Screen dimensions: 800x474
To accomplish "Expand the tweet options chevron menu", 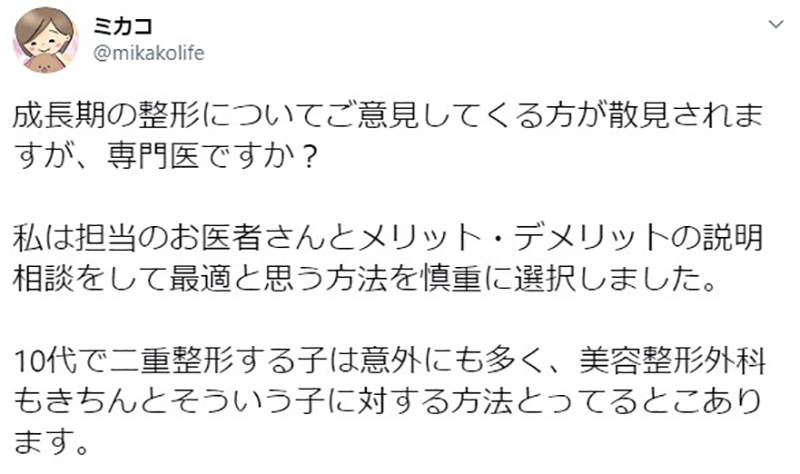I will tap(776, 24).
